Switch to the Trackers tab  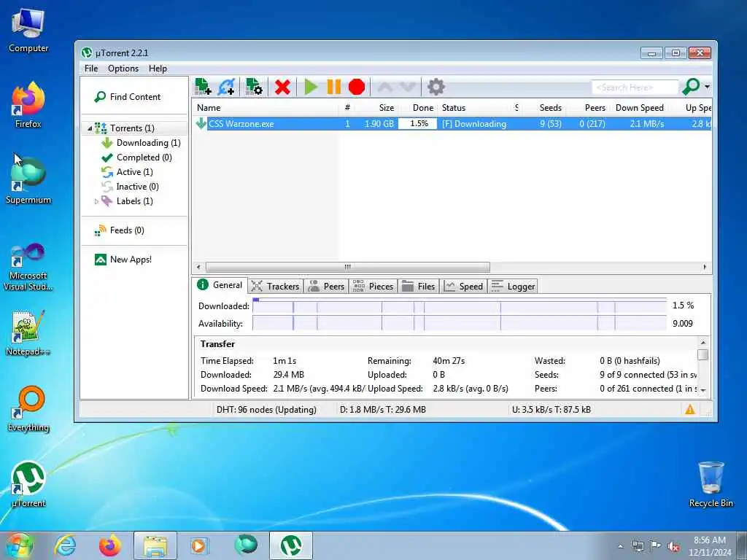(275, 286)
